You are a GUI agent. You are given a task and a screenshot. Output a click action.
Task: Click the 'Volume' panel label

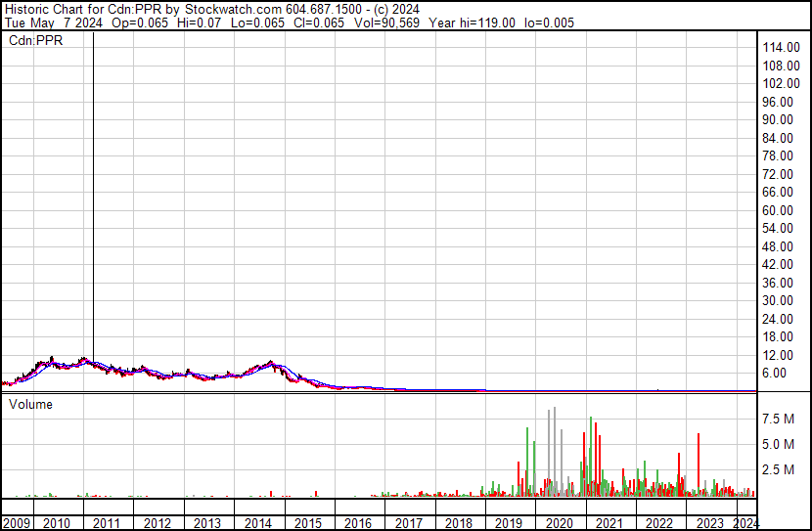30,404
